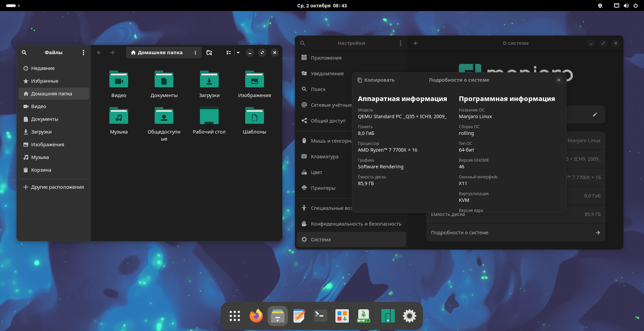The image size is (644, 331).
Task: Open the Files main menu (three dots)
Action: [83, 53]
